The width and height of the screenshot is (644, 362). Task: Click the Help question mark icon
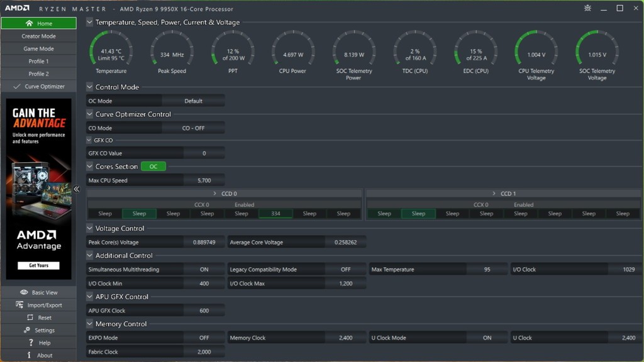tap(31, 343)
